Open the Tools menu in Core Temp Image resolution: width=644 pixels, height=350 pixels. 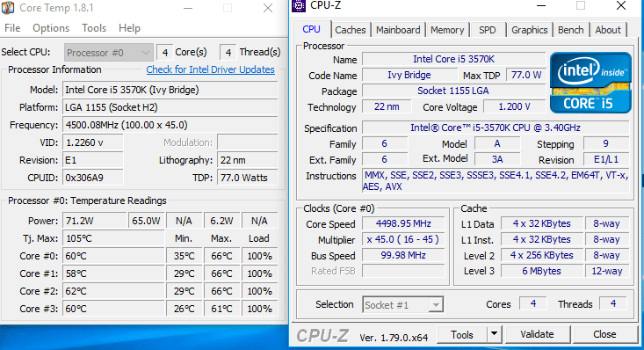point(94,28)
